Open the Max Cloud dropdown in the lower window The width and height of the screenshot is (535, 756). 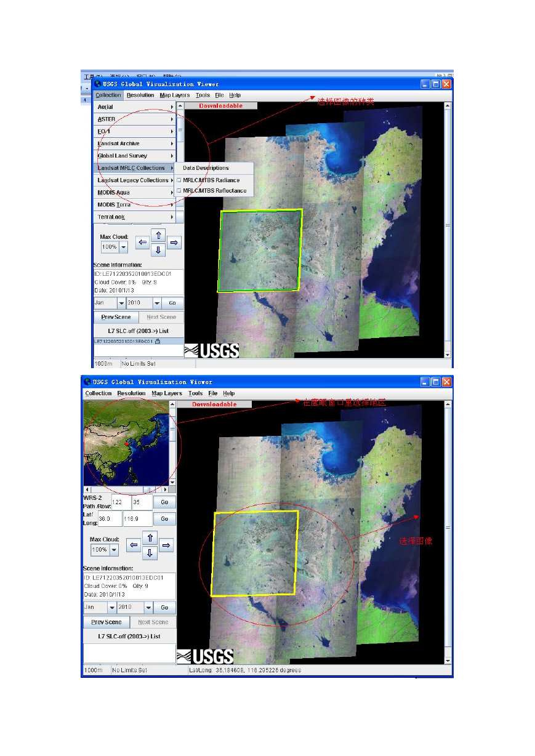click(x=114, y=550)
